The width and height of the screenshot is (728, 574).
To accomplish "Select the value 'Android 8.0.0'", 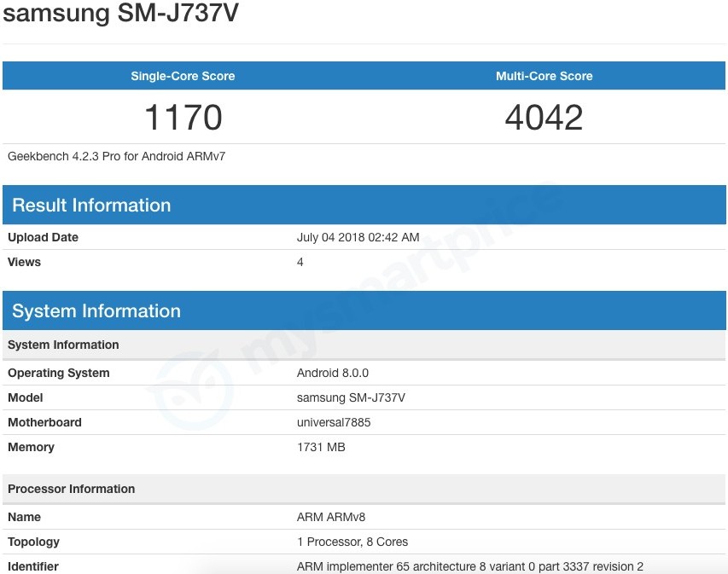I will tap(333, 373).
